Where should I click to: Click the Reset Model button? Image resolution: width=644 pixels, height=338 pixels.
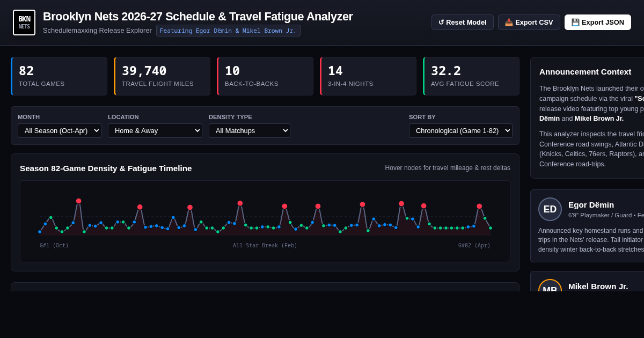(463, 22)
